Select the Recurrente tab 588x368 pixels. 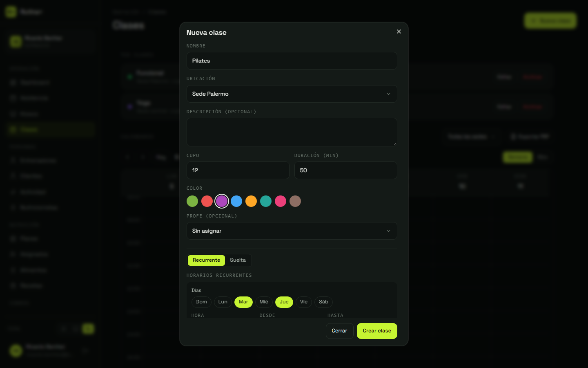click(206, 260)
